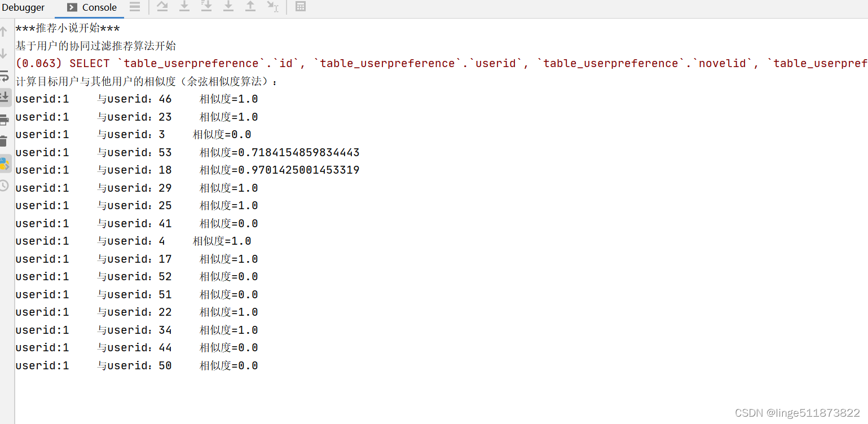Toggle the Python console prompt icon
Screen dimensions: 868x424
pyautogui.click(x=5, y=164)
